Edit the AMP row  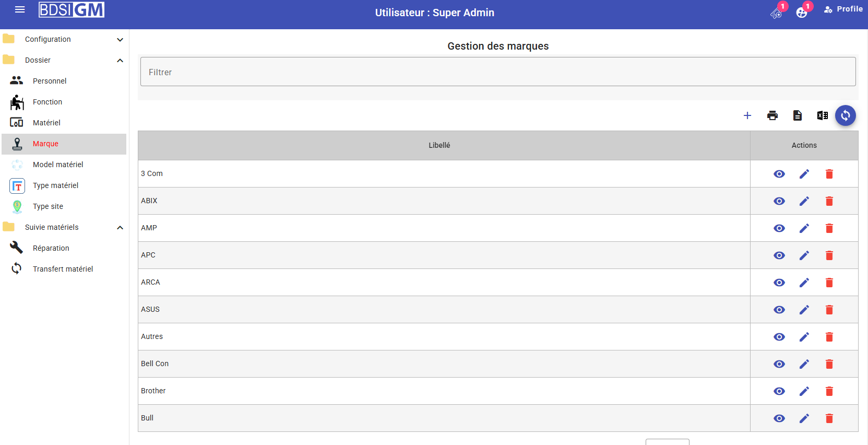point(804,228)
